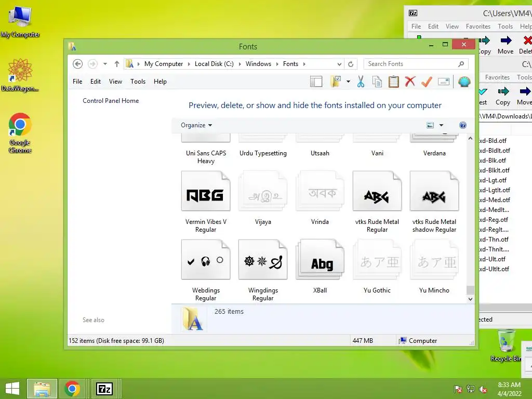This screenshot has width=532, height=399.
Task: Click the Paste clipboard icon in Fonts toolbar
Action: 394,82
